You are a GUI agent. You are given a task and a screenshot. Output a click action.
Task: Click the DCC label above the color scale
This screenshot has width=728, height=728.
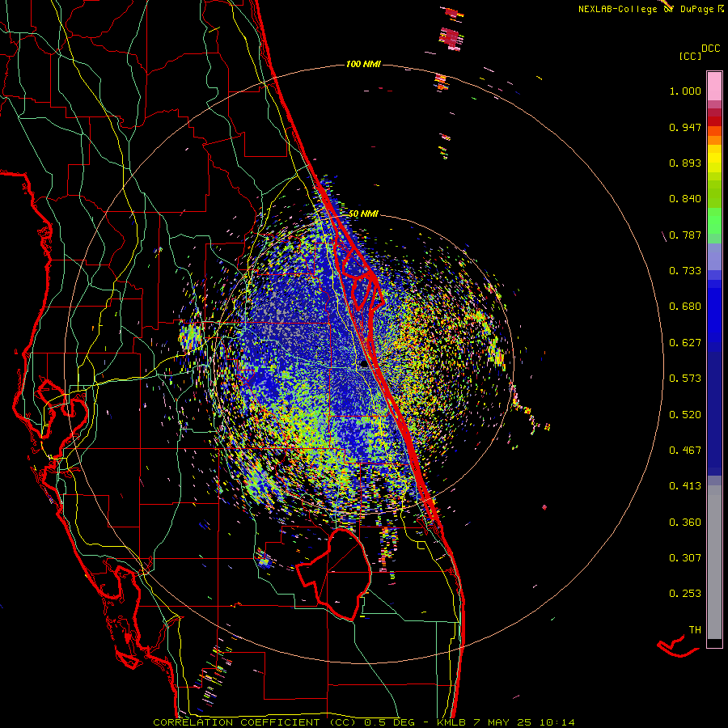click(x=710, y=49)
